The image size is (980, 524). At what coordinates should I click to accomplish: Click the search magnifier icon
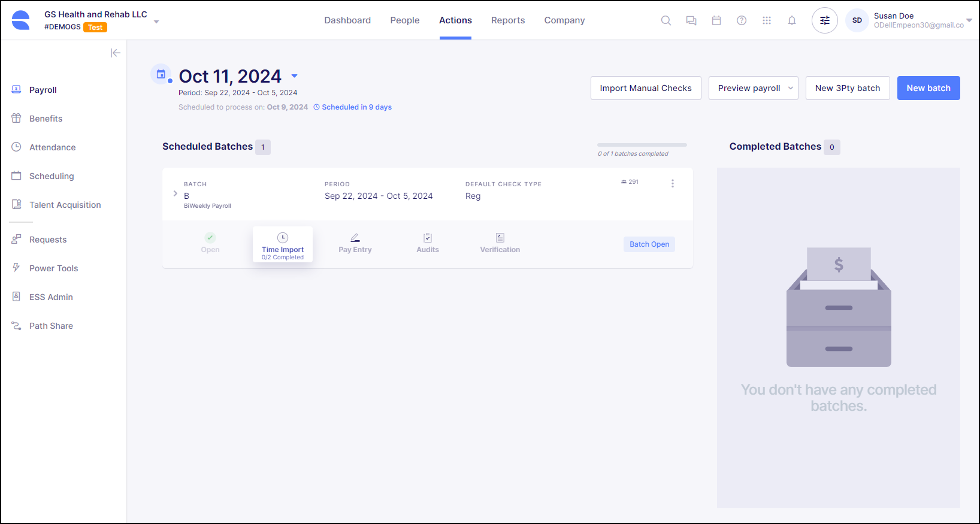point(666,20)
